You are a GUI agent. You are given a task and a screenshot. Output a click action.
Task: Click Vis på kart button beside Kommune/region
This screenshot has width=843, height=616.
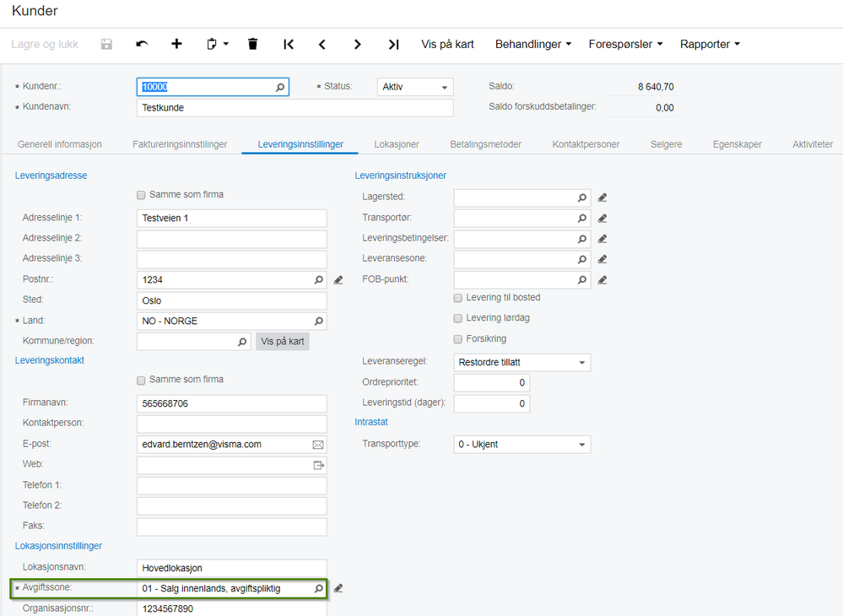click(283, 342)
